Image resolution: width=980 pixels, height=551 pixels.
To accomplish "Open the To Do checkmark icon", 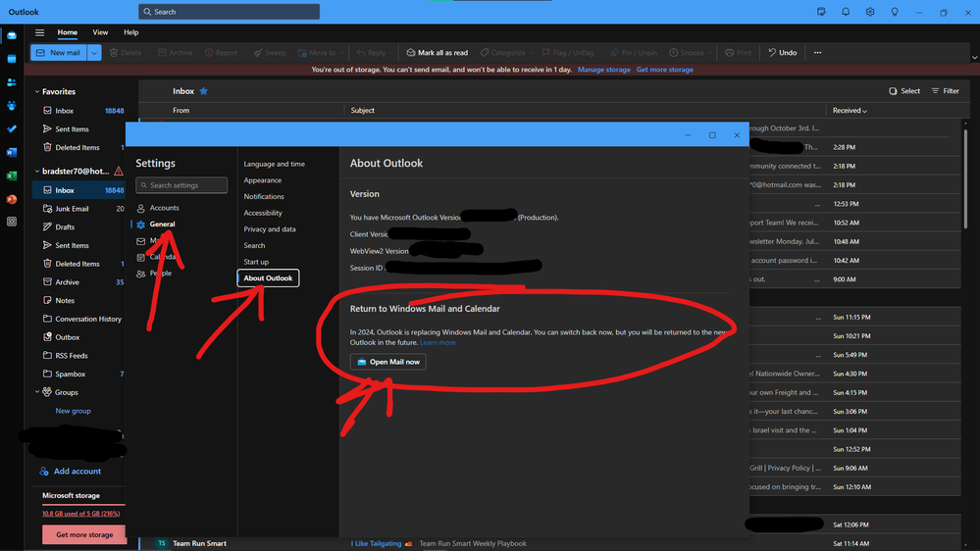I will (11, 128).
